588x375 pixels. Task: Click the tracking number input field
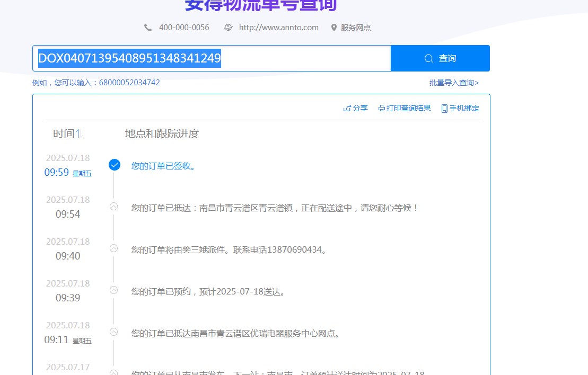pyautogui.click(x=212, y=58)
